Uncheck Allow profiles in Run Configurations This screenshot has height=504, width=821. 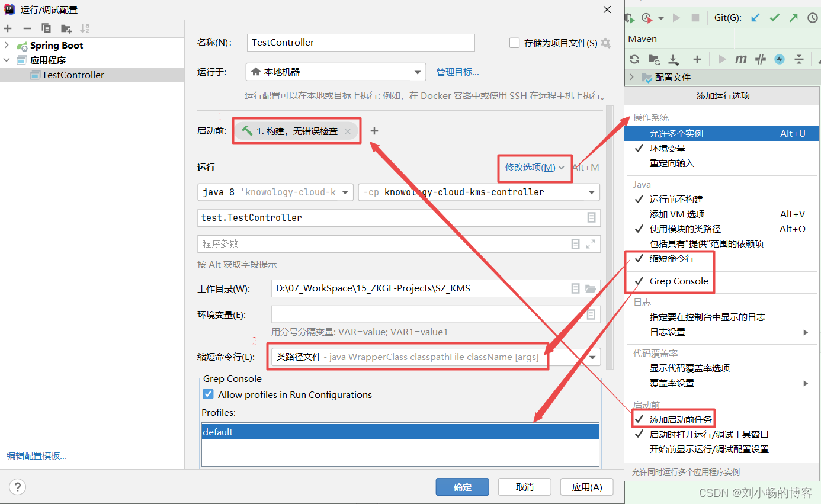click(209, 394)
